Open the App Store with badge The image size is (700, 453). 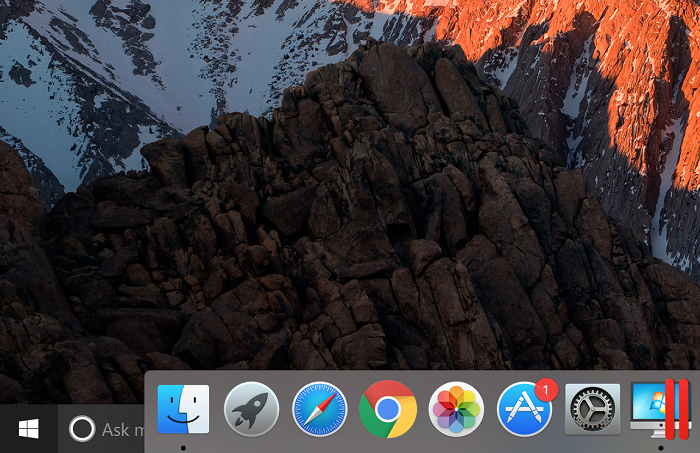tap(525, 409)
